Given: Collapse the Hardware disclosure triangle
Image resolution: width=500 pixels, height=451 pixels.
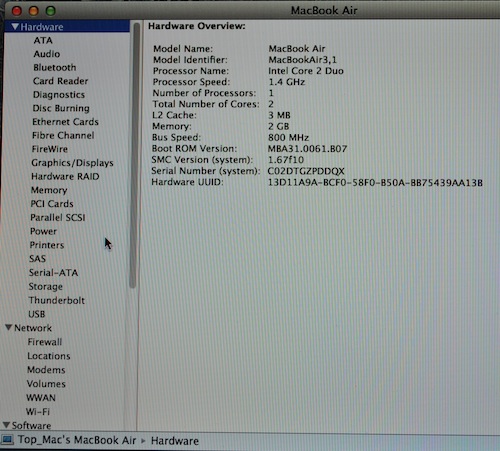Looking at the screenshot, I should click(x=15, y=27).
